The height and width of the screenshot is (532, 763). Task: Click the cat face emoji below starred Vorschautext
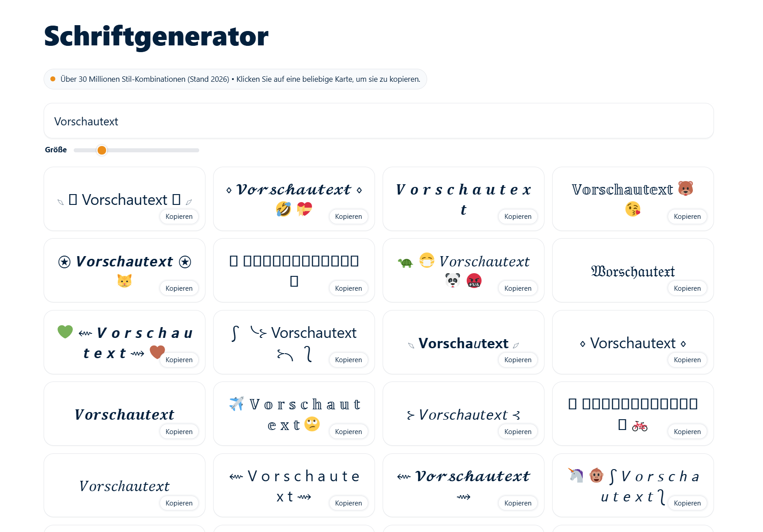pos(125,281)
